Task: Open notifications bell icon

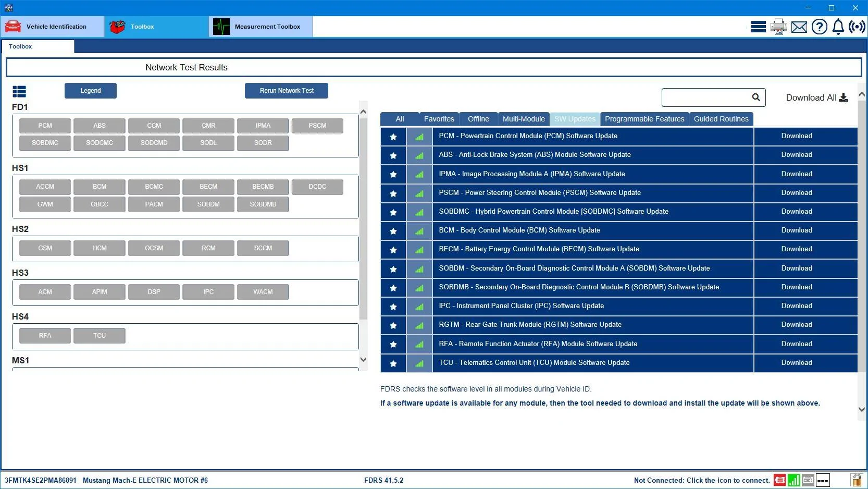Action: pos(838,27)
